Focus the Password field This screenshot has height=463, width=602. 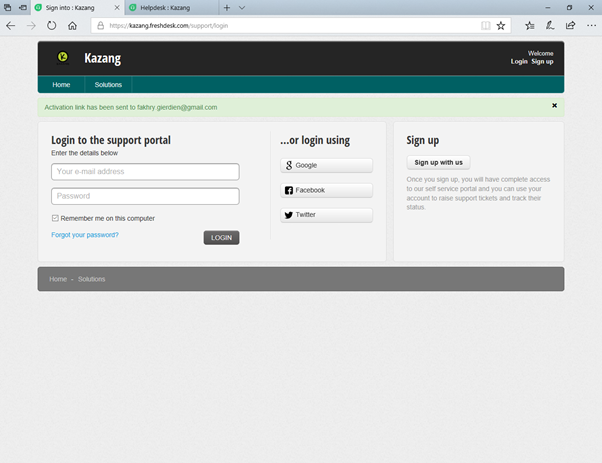[x=145, y=196]
